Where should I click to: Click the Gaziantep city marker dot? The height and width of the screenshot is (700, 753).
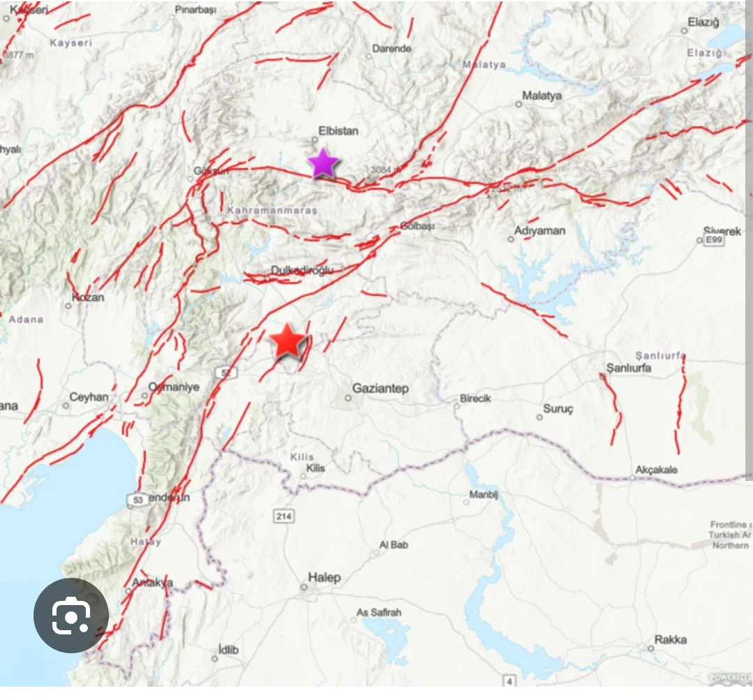(348, 398)
